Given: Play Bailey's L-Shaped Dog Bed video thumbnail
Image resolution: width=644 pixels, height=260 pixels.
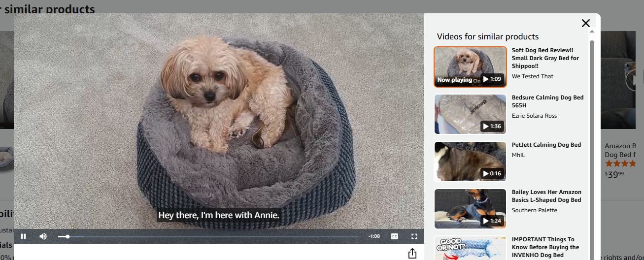Looking at the screenshot, I should (470, 209).
